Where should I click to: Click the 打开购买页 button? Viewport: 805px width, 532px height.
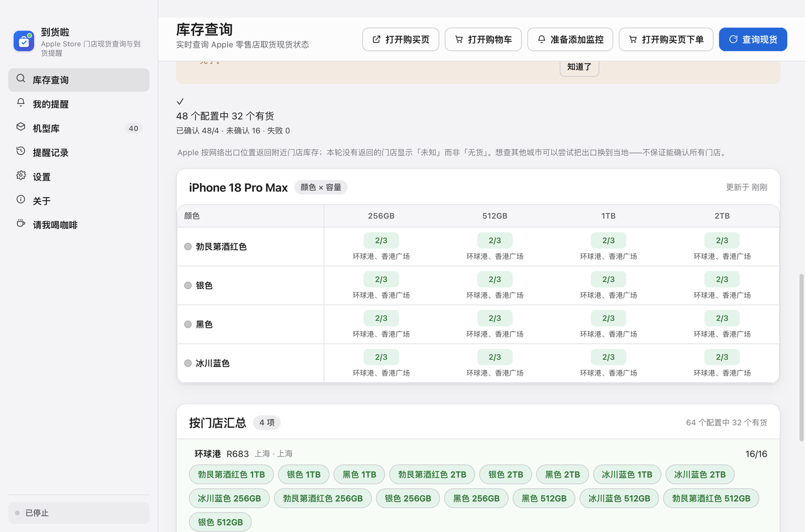coord(401,40)
